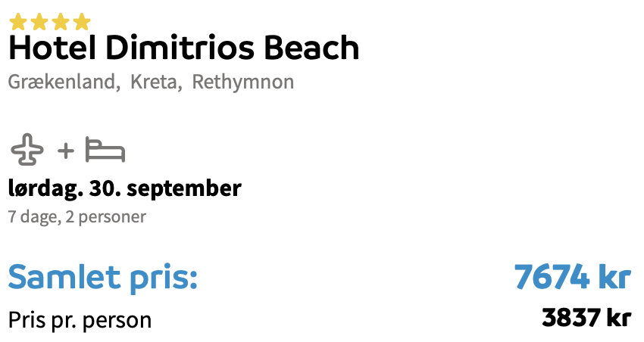The height and width of the screenshot is (342, 644).
Task: Select the airplane flight icon
Action: tap(27, 150)
